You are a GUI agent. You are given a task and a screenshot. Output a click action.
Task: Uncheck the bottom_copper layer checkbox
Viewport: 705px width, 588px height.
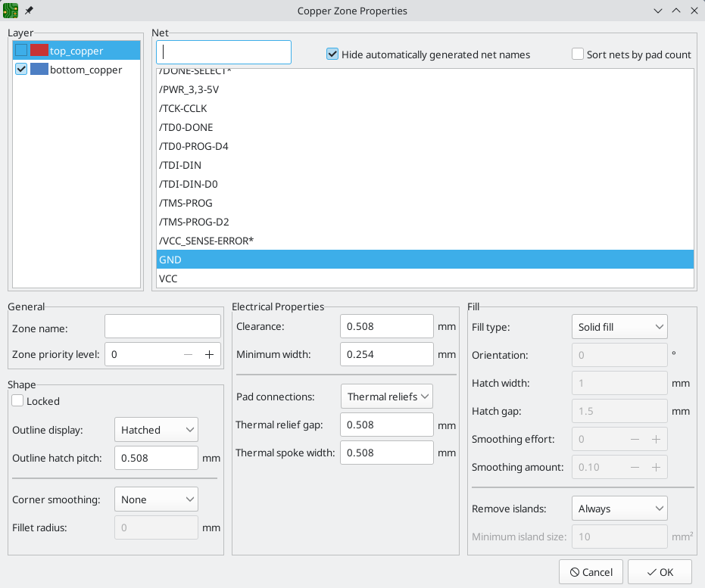(x=21, y=70)
